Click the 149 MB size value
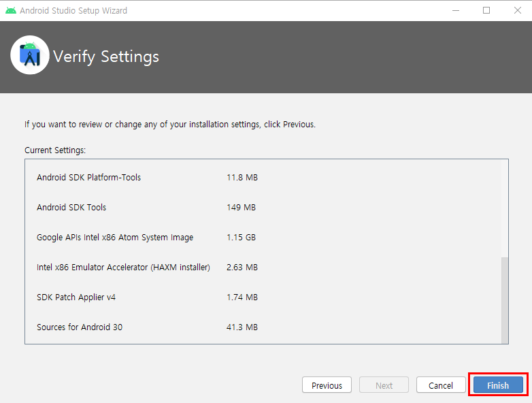 (x=241, y=207)
